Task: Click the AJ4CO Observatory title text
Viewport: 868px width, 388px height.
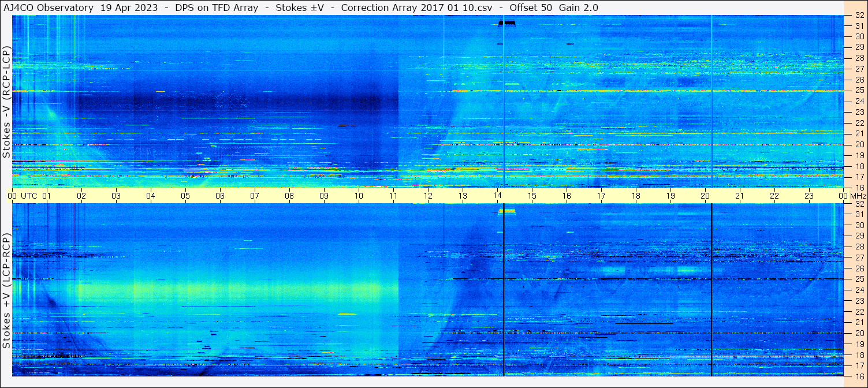Action: [x=49, y=8]
